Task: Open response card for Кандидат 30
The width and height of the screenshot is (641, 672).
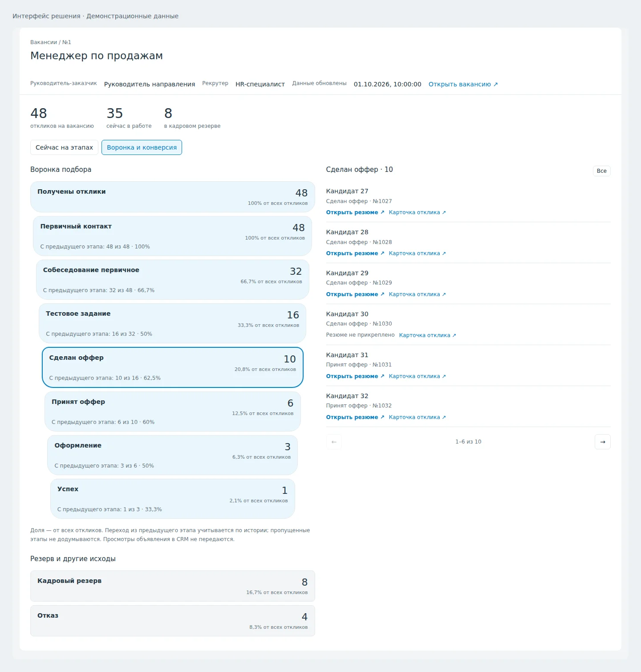Action: pyautogui.click(x=427, y=335)
